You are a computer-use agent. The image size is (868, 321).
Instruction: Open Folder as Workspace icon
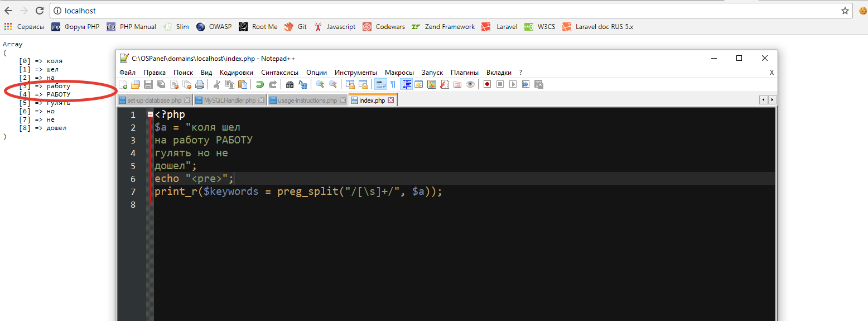pos(457,84)
